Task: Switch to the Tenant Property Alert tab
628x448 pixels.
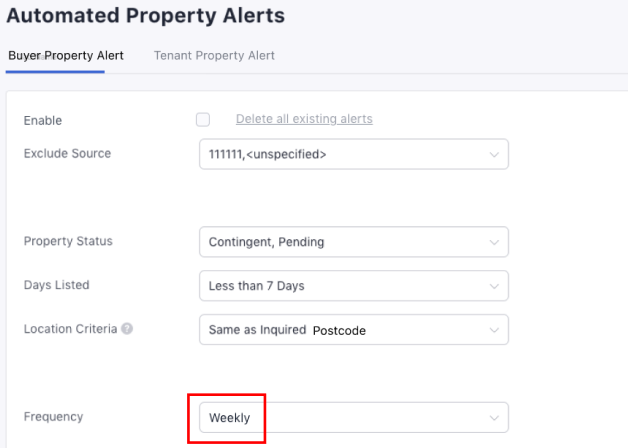Action: click(214, 55)
